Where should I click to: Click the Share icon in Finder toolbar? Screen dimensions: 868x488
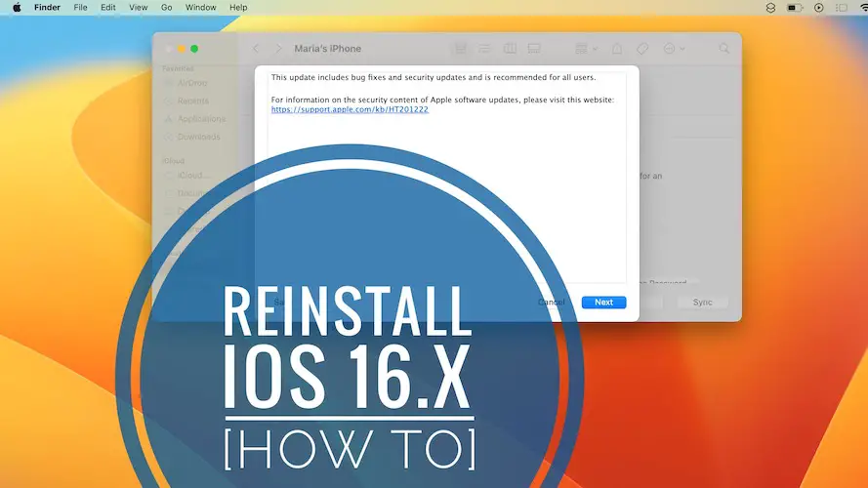coord(617,49)
